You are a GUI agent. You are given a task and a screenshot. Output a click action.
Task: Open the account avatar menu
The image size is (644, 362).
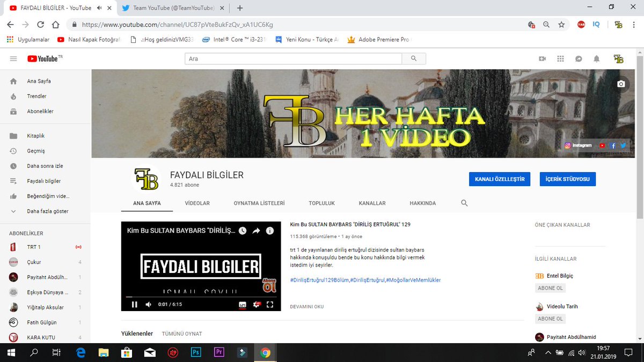tap(618, 59)
